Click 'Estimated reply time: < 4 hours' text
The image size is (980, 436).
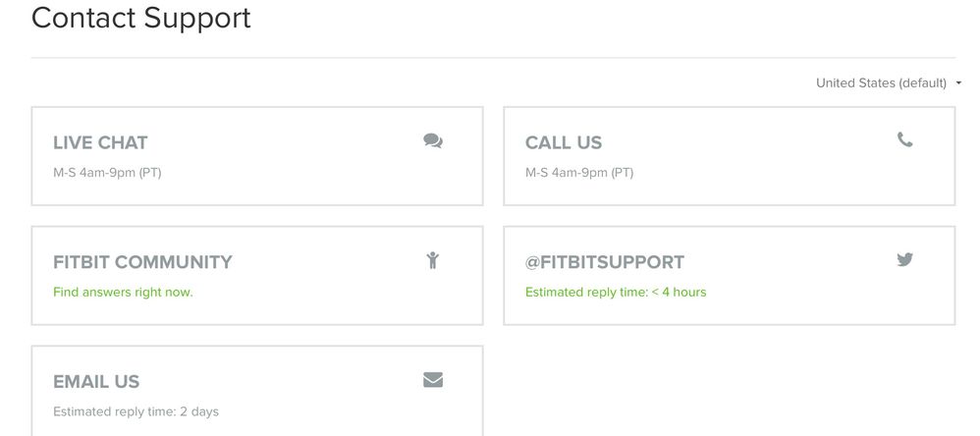pyautogui.click(x=616, y=292)
